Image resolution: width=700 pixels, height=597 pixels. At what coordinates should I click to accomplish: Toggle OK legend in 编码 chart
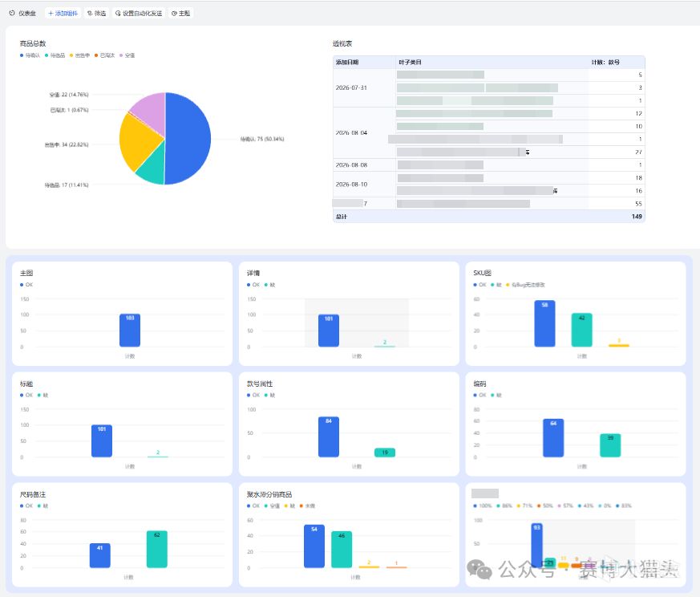pos(480,395)
